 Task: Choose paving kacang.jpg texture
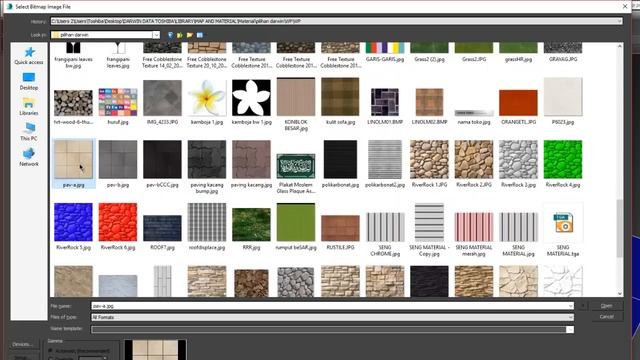tap(251, 160)
